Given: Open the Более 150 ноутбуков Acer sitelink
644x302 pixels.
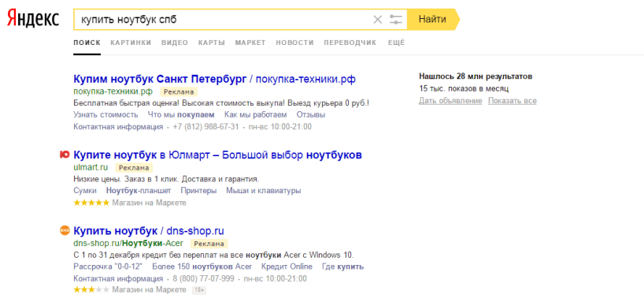Looking at the screenshot, I should (202, 267).
